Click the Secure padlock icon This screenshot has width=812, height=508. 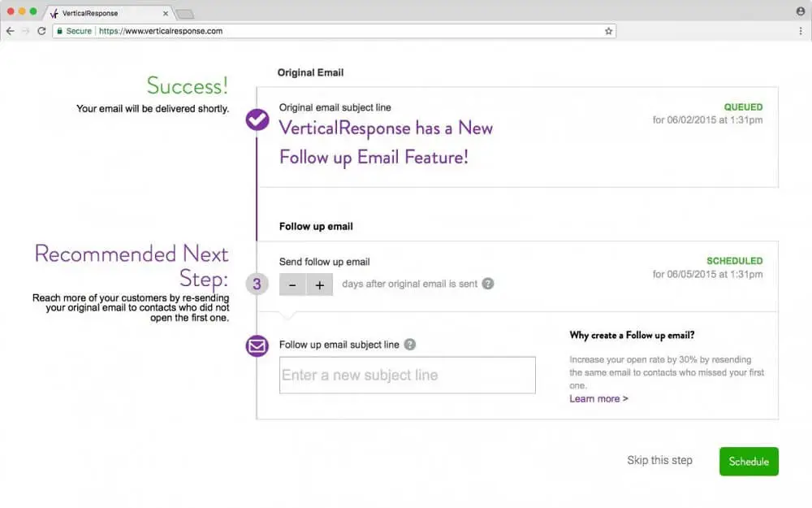pos(59,31)
